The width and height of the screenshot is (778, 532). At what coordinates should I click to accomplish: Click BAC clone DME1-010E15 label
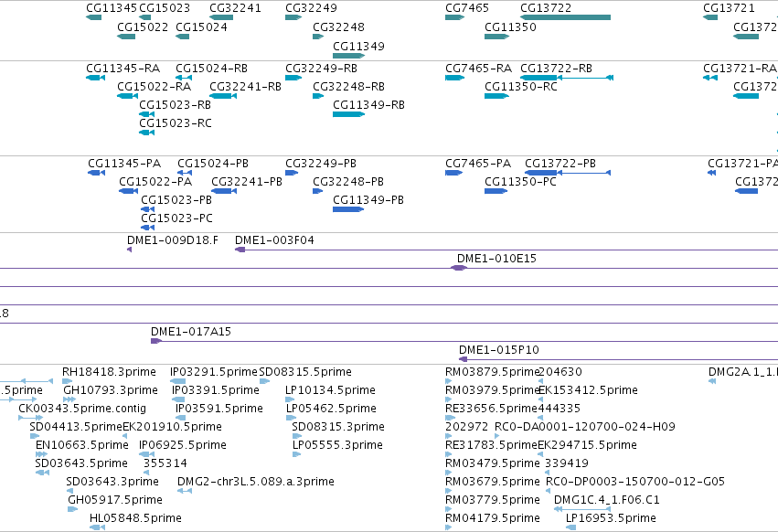496,259
